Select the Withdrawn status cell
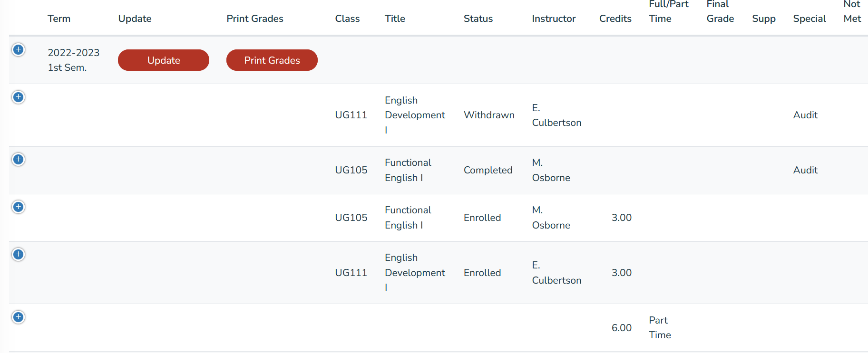The width and height of the screenshot is (868, 353). (489, 115)
